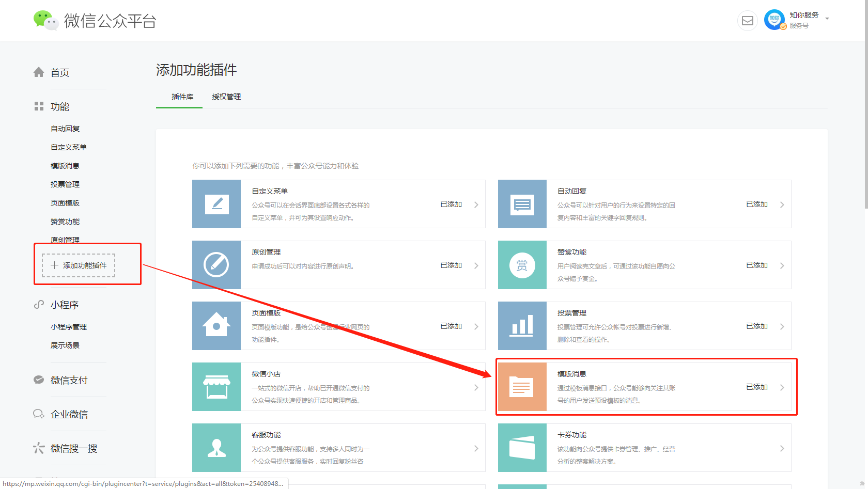The width and height of the screenshot is (868, 489).
Task: Click the 知你服务 account avatar
Action: [x=774, y=20]
